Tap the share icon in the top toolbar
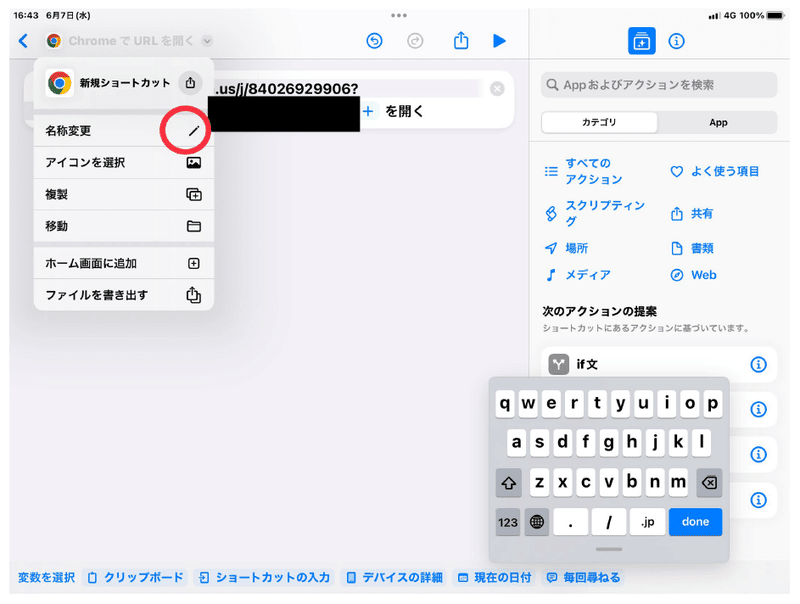The width and height of the screenshot is (800, 604). click(461, 40)
